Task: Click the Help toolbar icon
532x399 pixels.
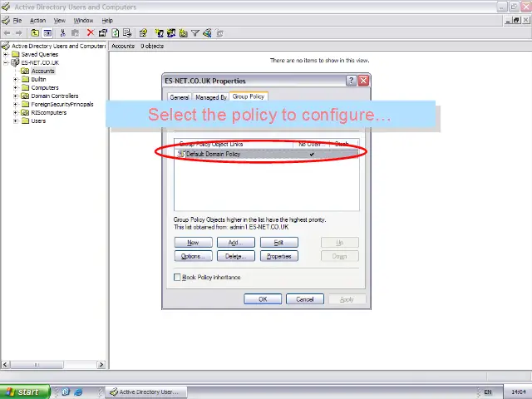Action: tap(143, 33)
